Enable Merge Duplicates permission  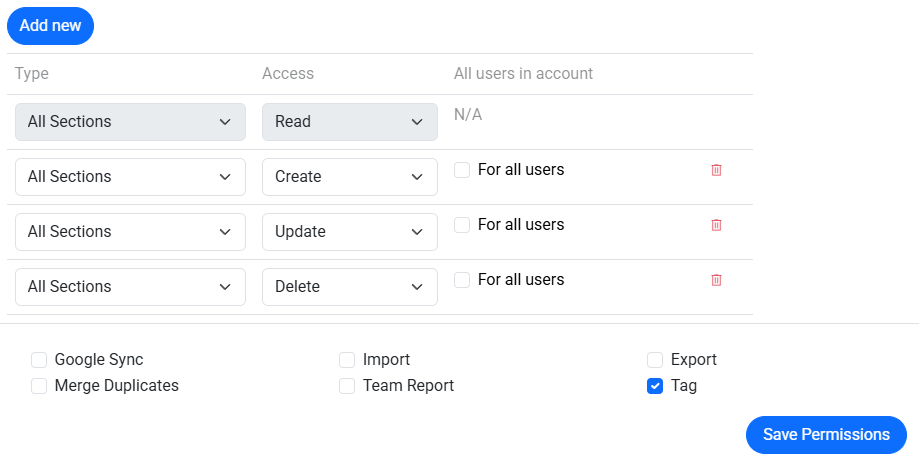click(39, 386)
